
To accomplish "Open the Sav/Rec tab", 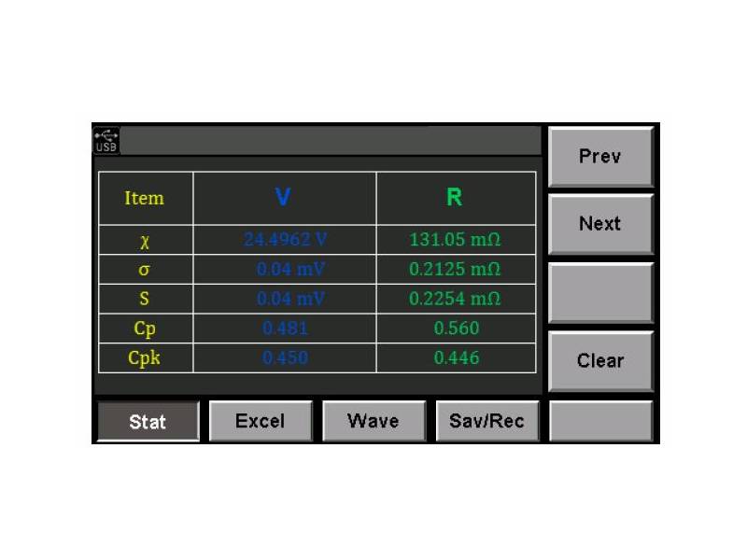I will coord(486,421).
